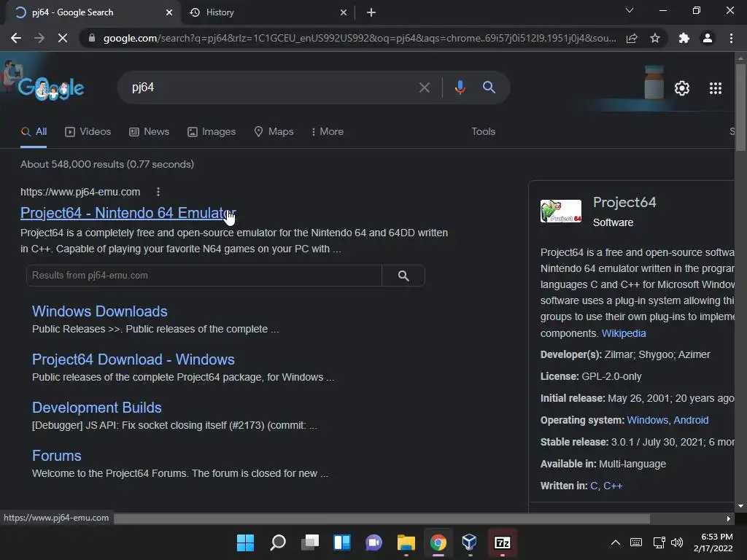Close the pj64 - Google Search tab
The height and width of the screenshot is (560, 747).
pyautogui.click(x=169, y=12)
